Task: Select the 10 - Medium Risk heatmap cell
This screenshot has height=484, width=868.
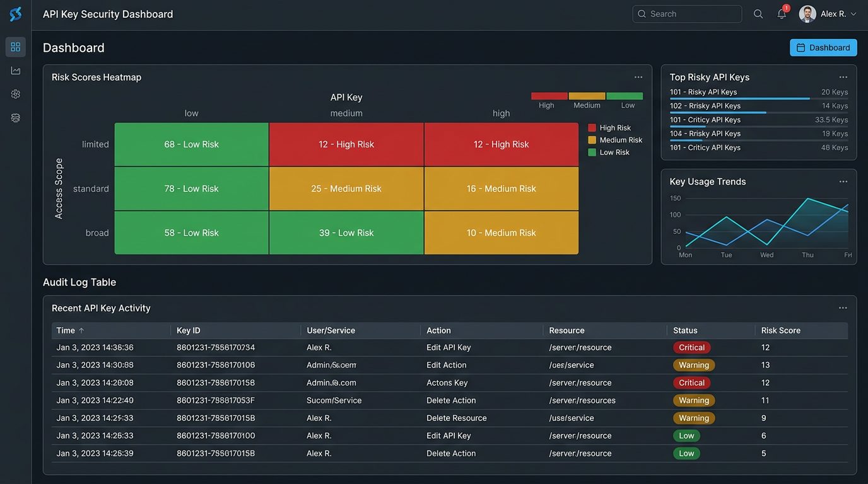Action: pyautogui.click(x=501, y=233)
